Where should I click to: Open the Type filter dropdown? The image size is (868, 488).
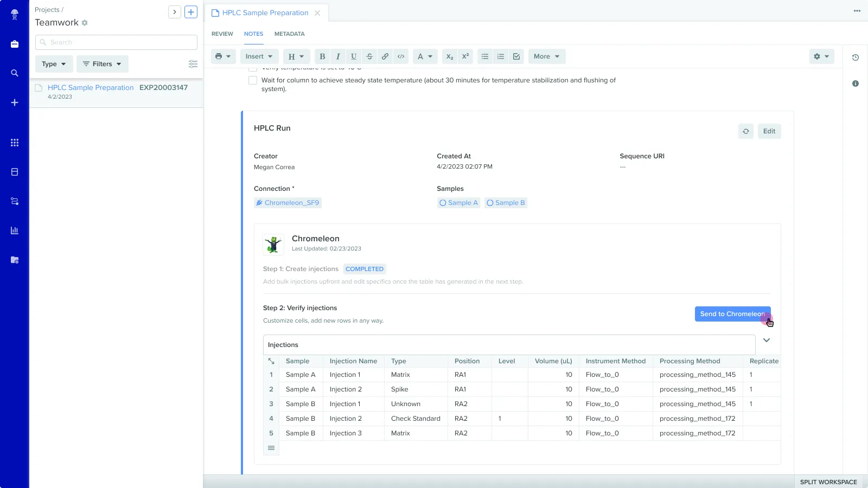(x=54, y=64)
